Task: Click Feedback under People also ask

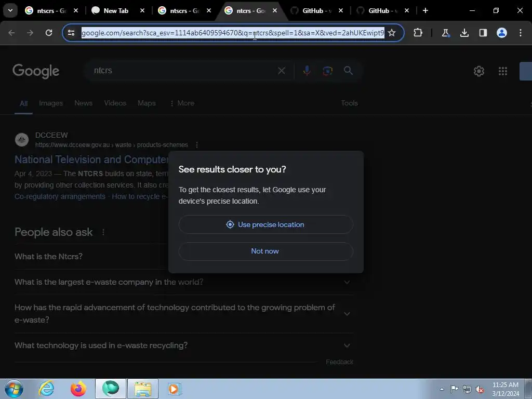Action: click(339, 362)
